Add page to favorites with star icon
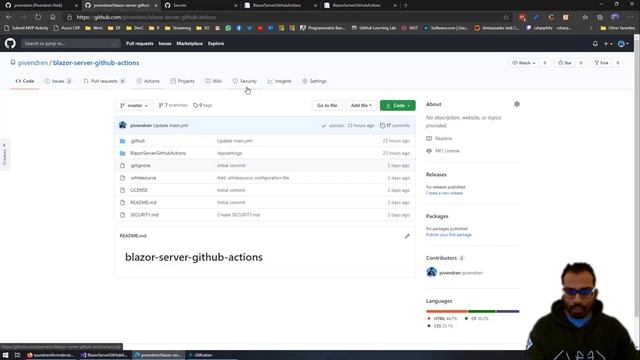Viewport: 640px width, 360px height. click(x=506, y=17)
